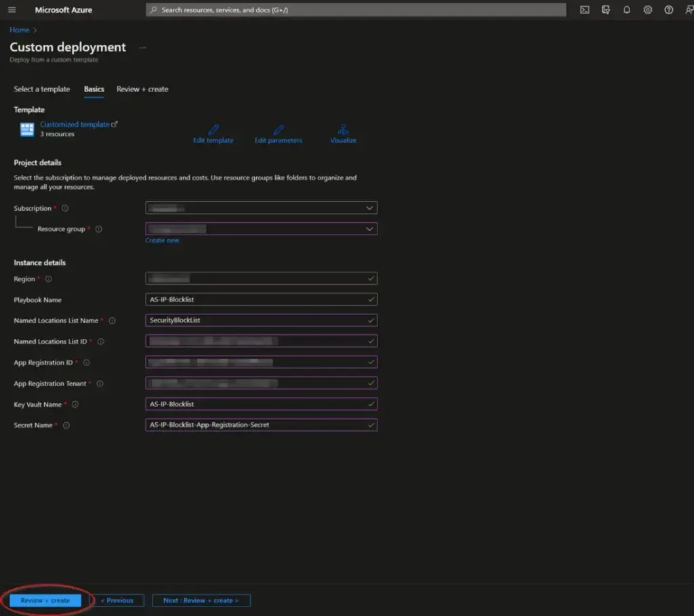Screen dimensions: 694x616
Task: Click the Visualize template icon
Action: click(x=343, y=129)
